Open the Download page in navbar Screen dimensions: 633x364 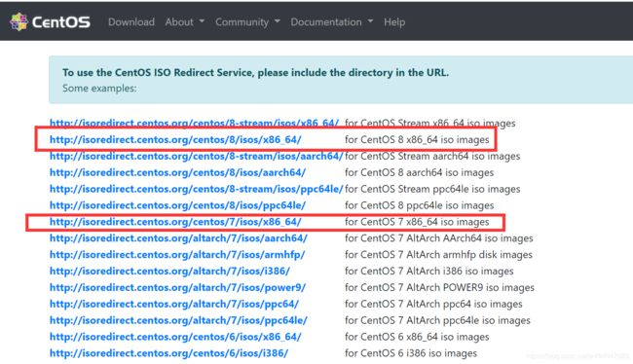click(131, 22)
